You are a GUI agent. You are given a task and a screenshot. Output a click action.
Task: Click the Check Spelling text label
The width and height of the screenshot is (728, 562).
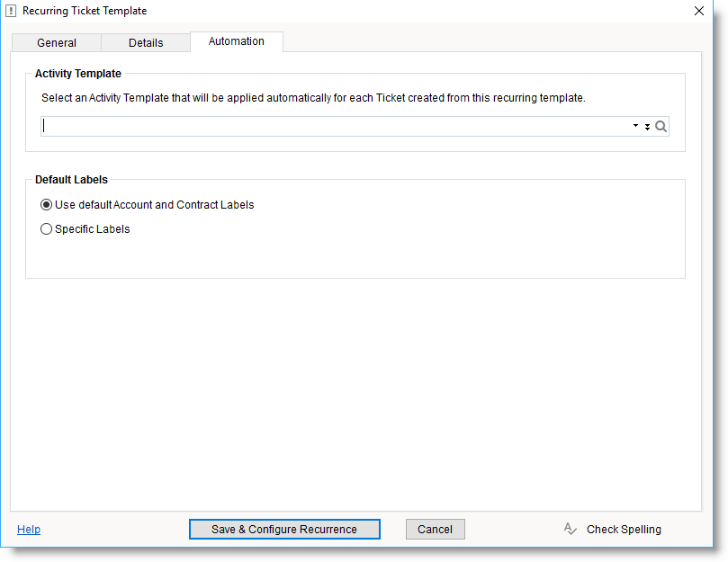[x=624, y=530]
